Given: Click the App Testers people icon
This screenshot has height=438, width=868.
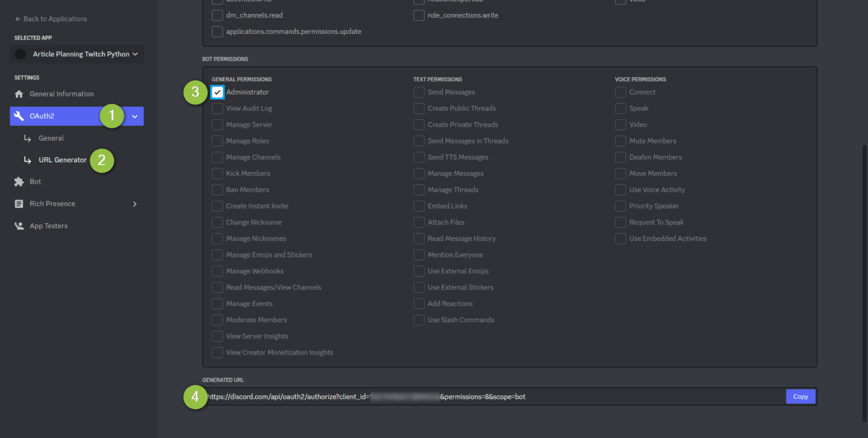Looking at the screenshot, I should [19, 226].
